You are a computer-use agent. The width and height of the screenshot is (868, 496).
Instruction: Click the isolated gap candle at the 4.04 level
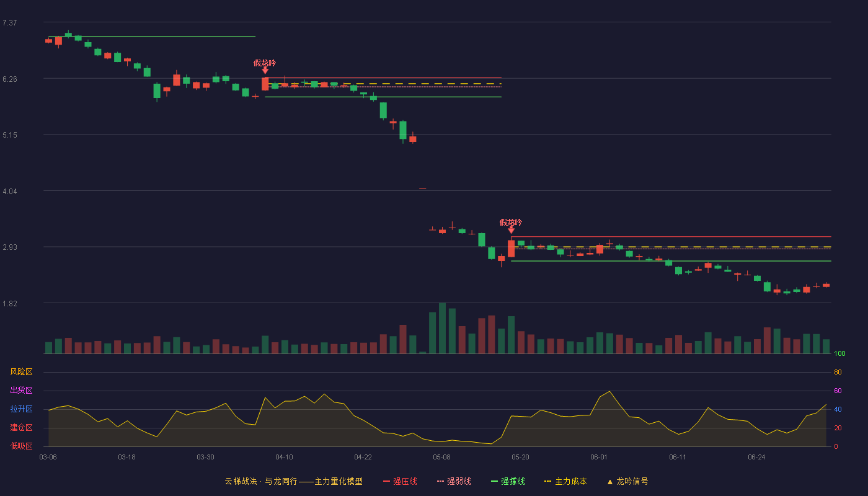pos(422,188)
